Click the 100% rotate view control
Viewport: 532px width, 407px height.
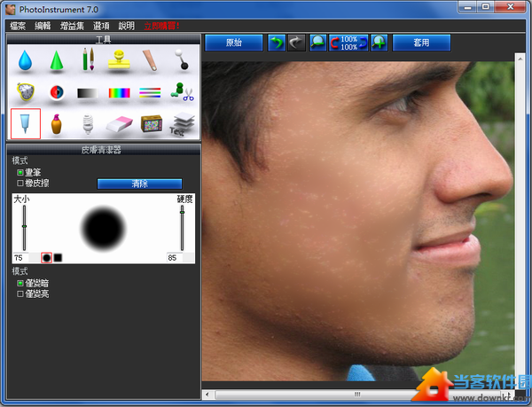pos(348,43)
